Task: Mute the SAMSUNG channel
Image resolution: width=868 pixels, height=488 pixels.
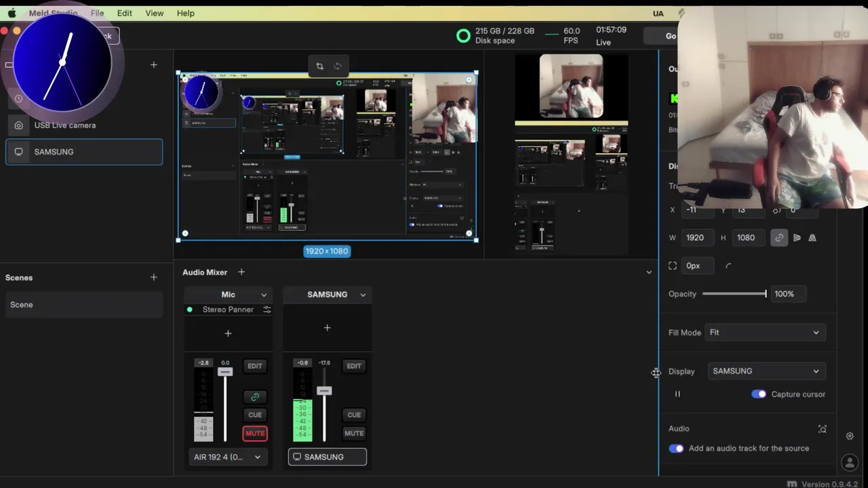Action: (354, 433)
